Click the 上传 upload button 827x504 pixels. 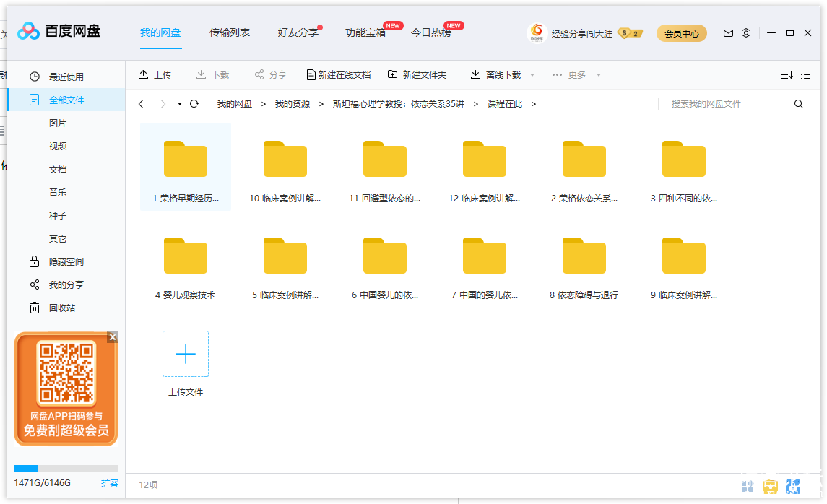click(155, 75)
